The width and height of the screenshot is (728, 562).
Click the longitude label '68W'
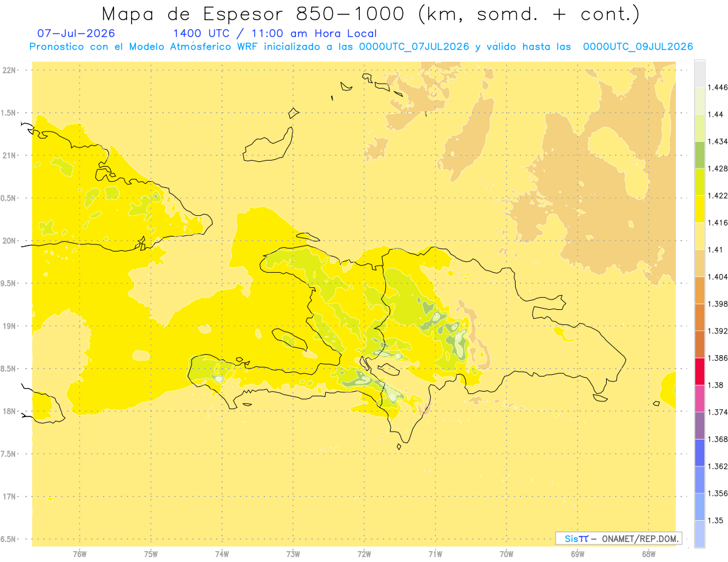point(649,554)
